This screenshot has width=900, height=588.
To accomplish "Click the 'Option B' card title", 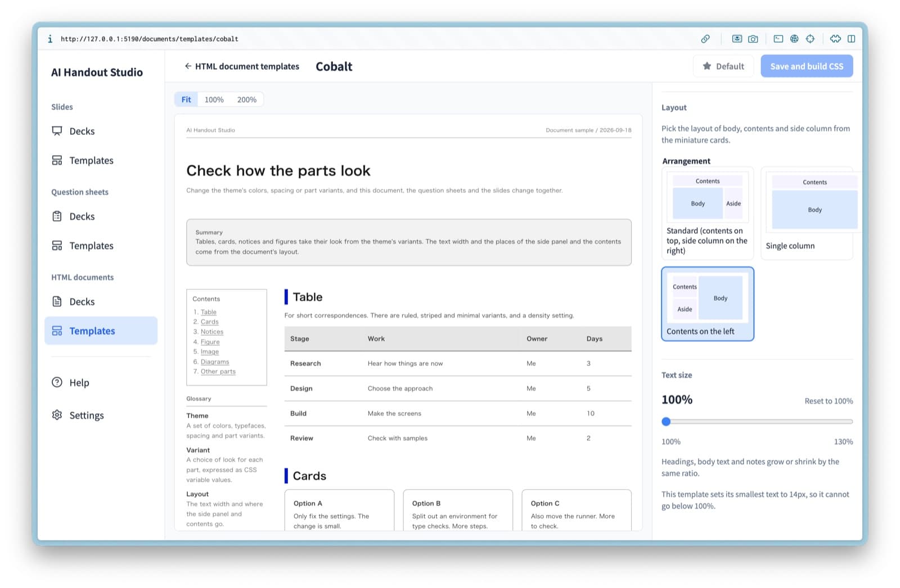I will coord(426,504).
